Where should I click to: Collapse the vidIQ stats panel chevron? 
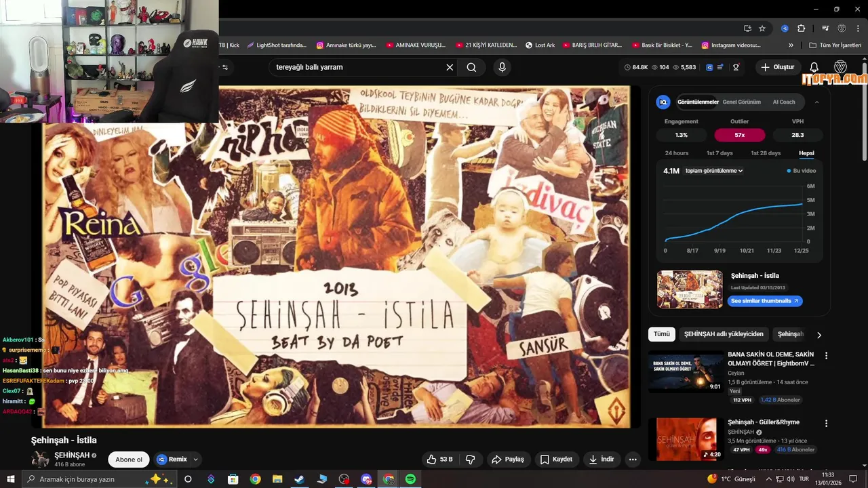pyautogui.click(x=816, y=102)
